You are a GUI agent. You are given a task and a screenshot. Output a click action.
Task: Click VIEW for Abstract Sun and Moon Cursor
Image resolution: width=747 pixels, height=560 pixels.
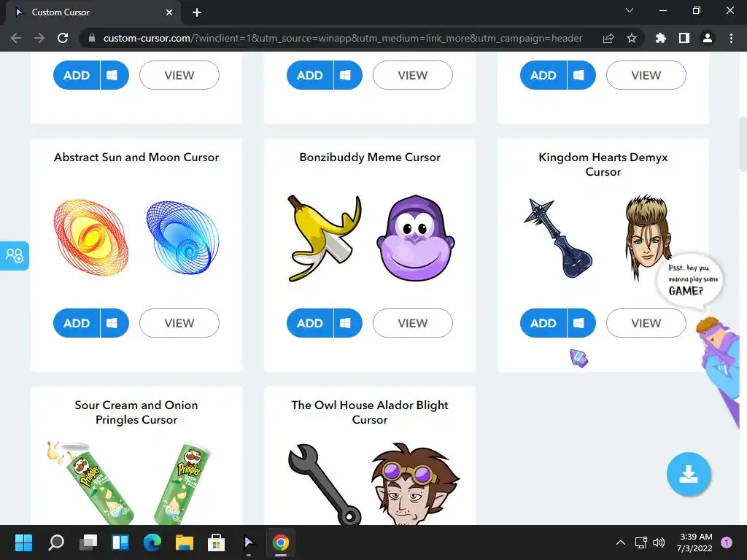tap(179, 323)
